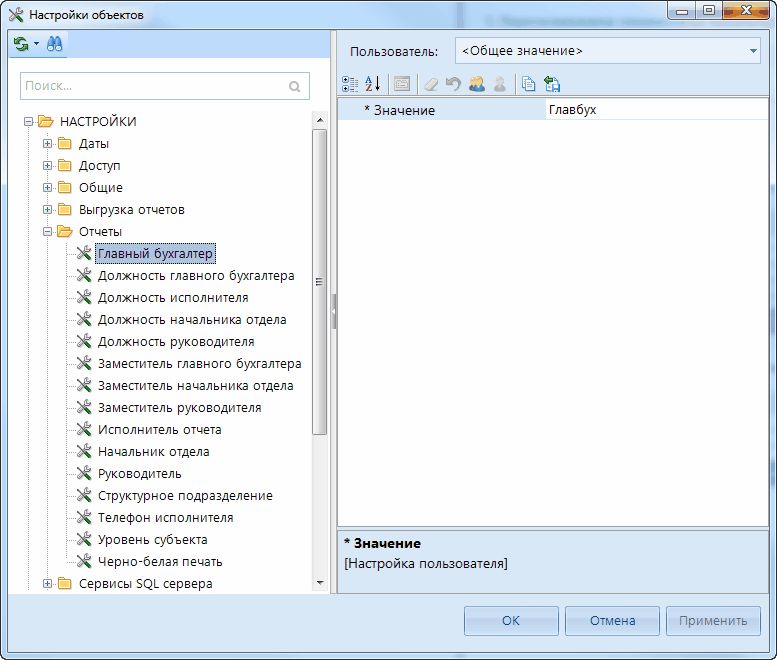Switch property grid to categorized view

pyautogui.click(x=349, y=85)
